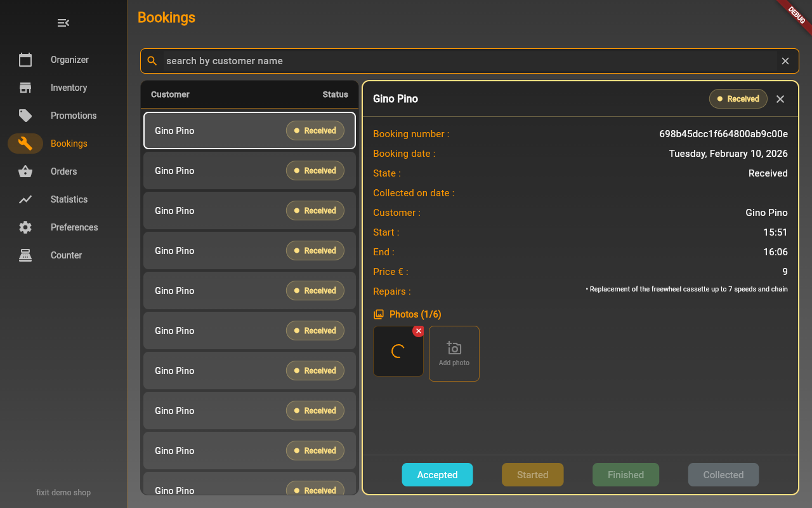
Task: Open the Counter menu item
Action: pos(63,255)
